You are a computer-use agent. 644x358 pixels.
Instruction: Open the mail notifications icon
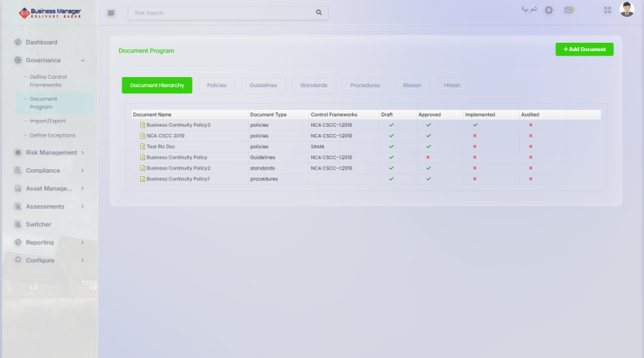569,10
